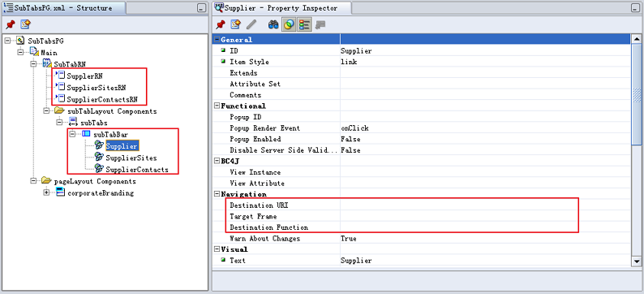Collapse the subTabBar tree node
The image size is (644, 294).
tap(73, 134)
